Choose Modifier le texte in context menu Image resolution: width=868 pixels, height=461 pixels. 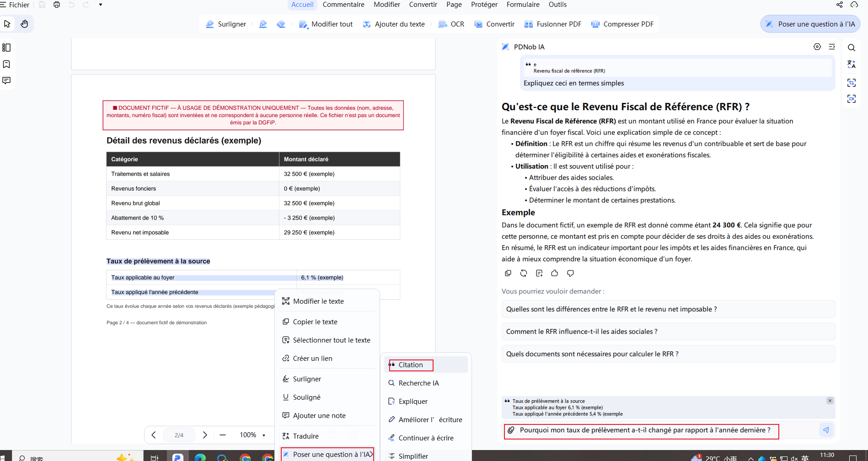(327, 301)
